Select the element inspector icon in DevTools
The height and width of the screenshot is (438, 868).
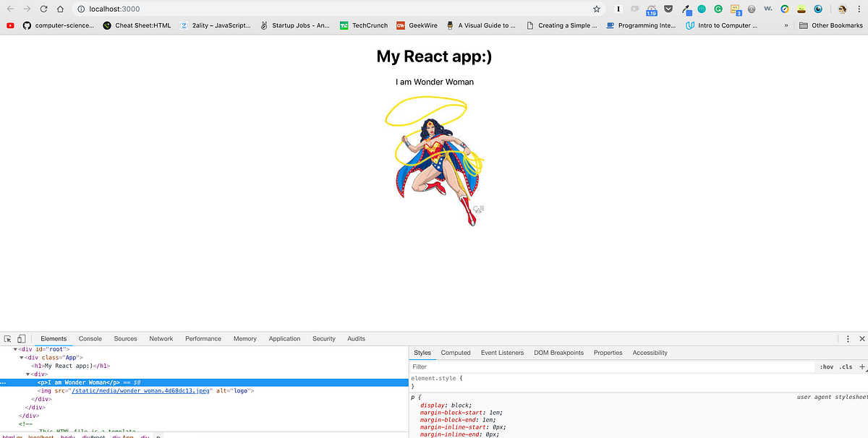pyautogui.click(x=7, y=338)
